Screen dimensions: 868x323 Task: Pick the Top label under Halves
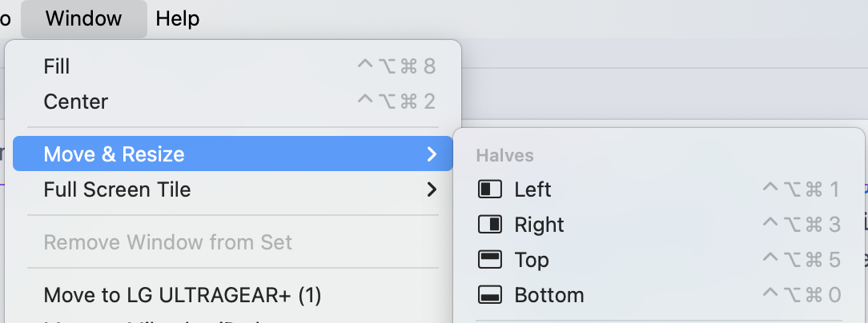(x=532, y=260)
